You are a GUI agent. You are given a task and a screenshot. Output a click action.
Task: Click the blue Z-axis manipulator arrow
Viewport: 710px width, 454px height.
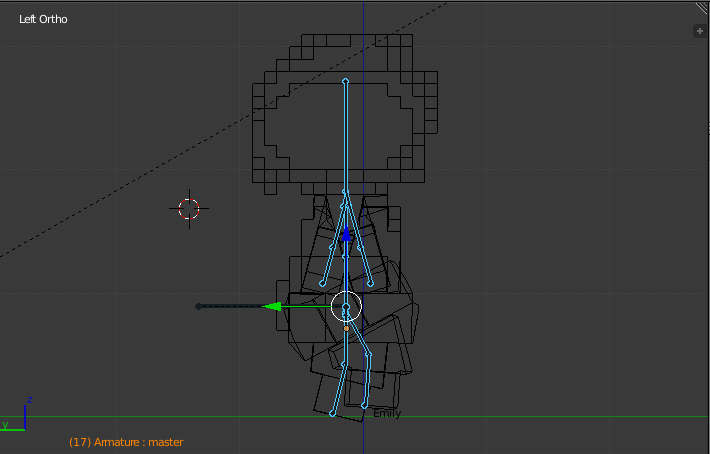click(346, 234)
